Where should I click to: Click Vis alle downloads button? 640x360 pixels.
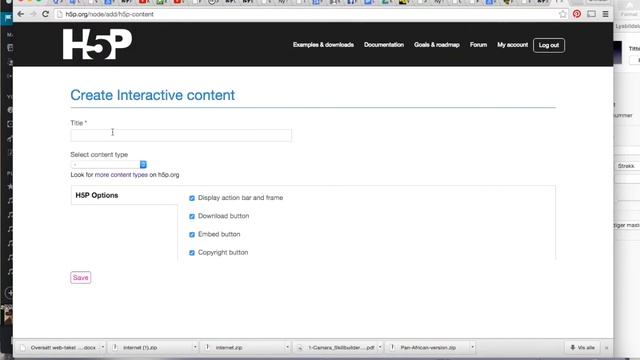(x=582, y=347)
